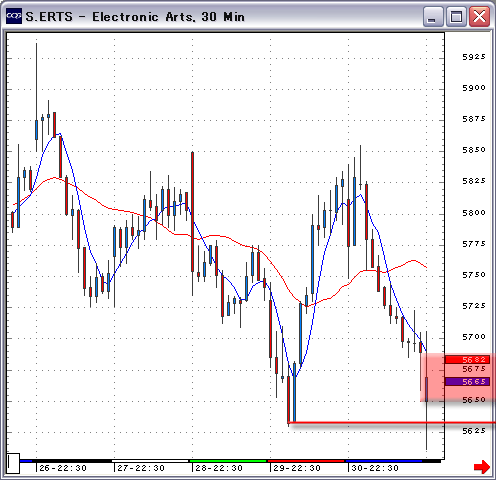Click the 5875 price scale value
Screen dimensions: 496x480
[474, 119]
